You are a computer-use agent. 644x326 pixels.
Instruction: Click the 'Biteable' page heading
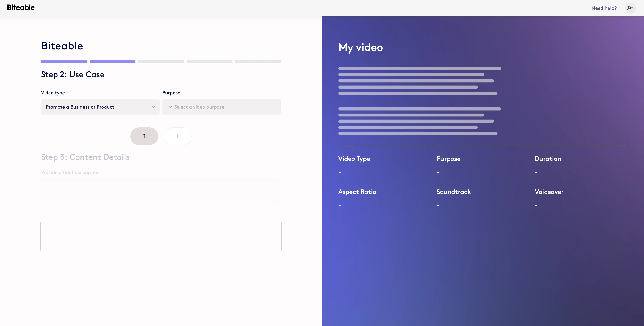pos(62,46)
